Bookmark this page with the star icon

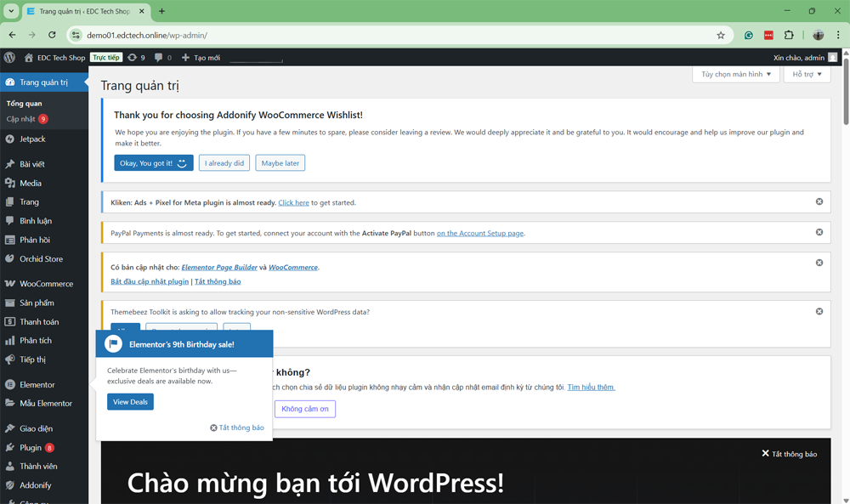coord(721,35)
